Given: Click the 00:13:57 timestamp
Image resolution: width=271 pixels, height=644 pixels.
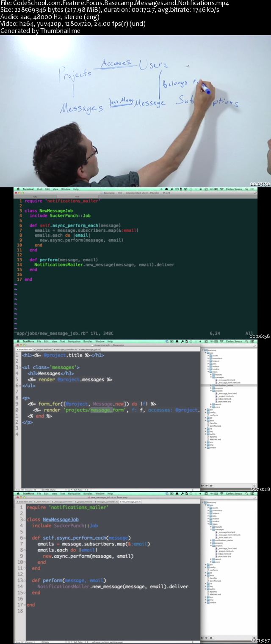Looking at the screenshot, I should click(x=260, y=641).
